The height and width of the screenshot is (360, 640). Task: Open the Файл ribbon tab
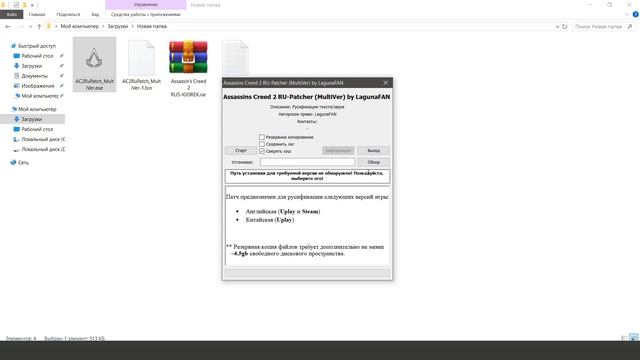11,14
